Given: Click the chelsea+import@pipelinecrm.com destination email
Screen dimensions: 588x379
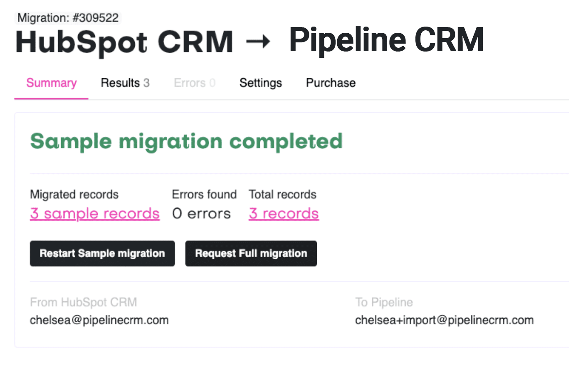Looking at the screenshot, I should (444, 320).
